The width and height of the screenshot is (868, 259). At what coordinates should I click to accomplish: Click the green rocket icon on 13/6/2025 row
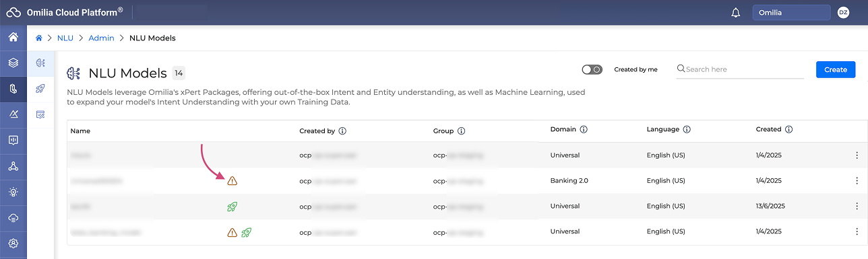click(x=232, y=207)
